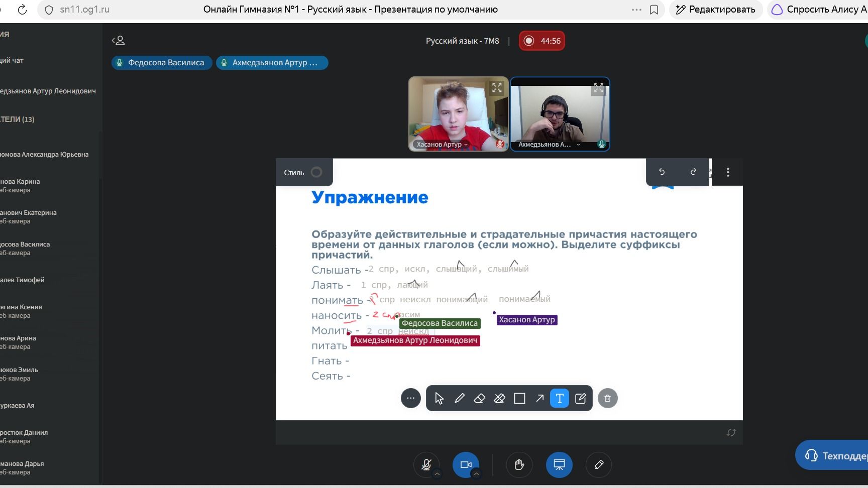Reload the browser page
The image size is (868, 488).
point(22,10)
